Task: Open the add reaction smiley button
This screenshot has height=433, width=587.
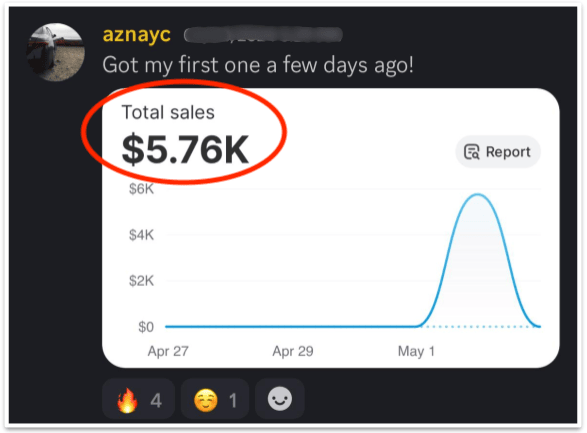Action: pos(280,399)
